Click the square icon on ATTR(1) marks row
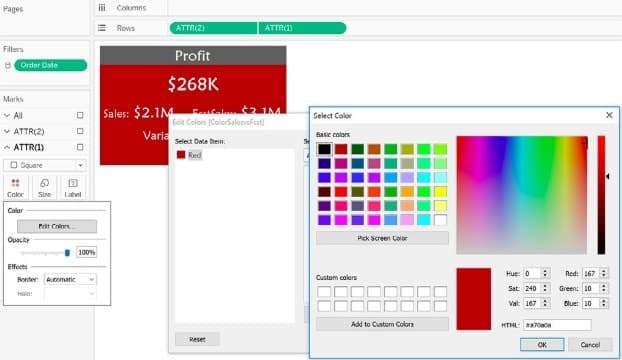The image size is (622, 360). (80, 147)
